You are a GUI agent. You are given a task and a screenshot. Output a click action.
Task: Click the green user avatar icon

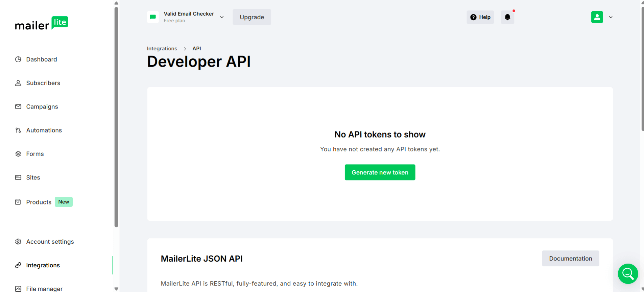click(x=597, y=17)
